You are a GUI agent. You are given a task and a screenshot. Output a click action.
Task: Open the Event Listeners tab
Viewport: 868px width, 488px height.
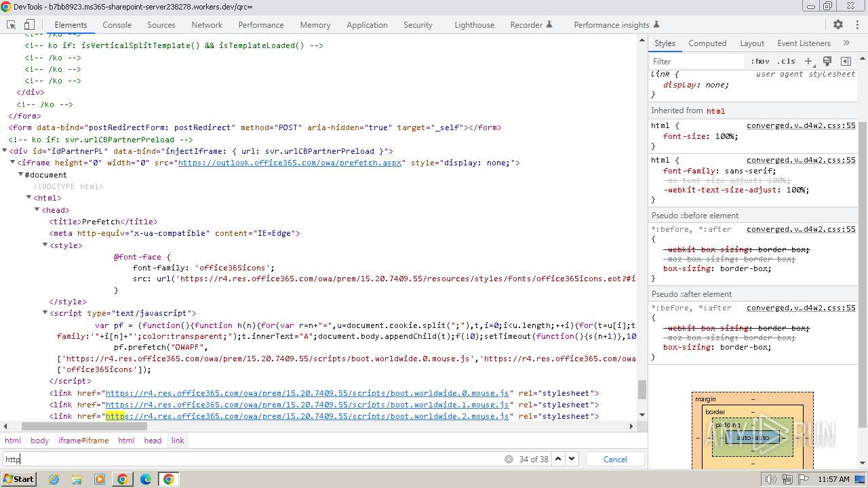pos(804,43)
